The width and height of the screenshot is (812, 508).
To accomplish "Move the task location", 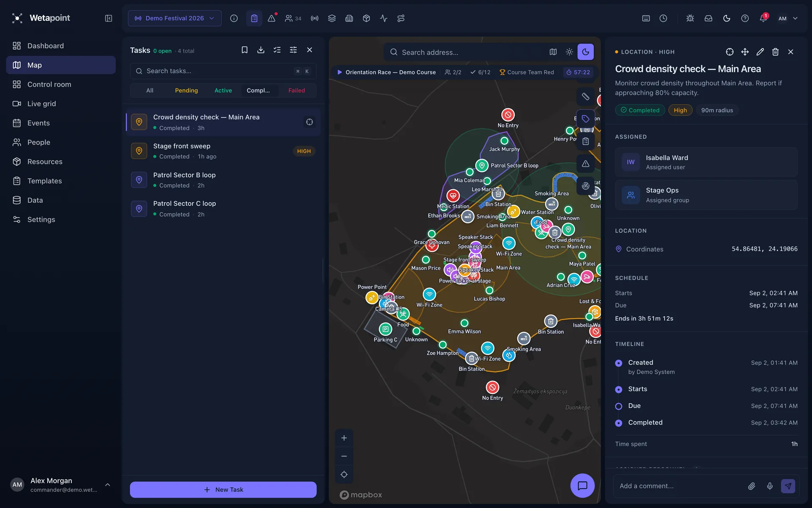I will point(745,52).
